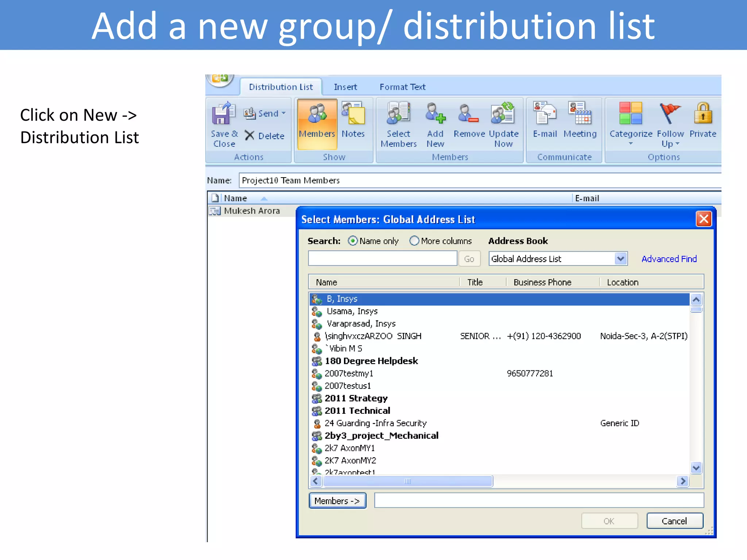The height and width of the screenshot is (560, 747).
Task: Open the Insert ribbon tab
Action: point(345,87)
